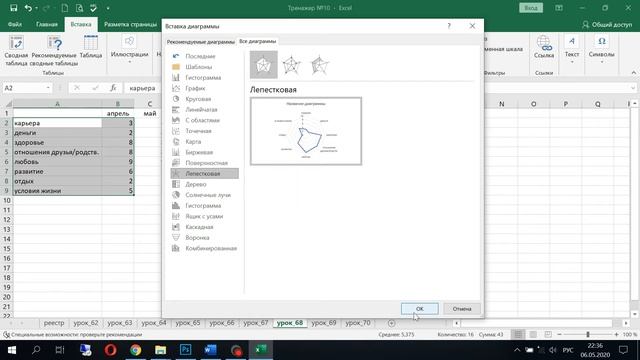The width and height of the screenshot is (640, 360).
Task: Click Сводная таблица ribbon button
Action: point(16,51)
